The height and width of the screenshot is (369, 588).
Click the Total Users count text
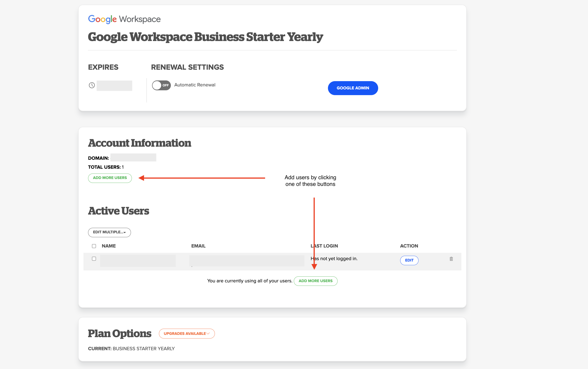pyautogui.click(x=106, y=167)
